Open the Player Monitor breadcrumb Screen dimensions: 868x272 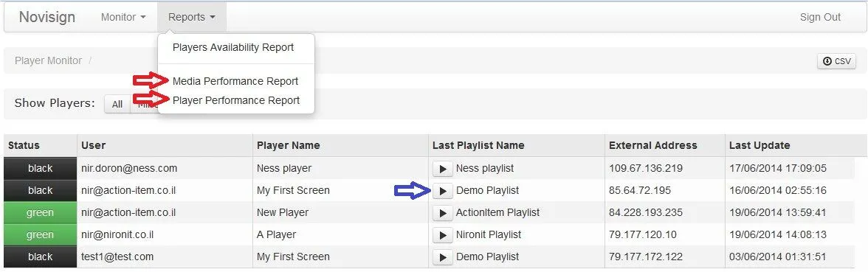tap(48, 60)
